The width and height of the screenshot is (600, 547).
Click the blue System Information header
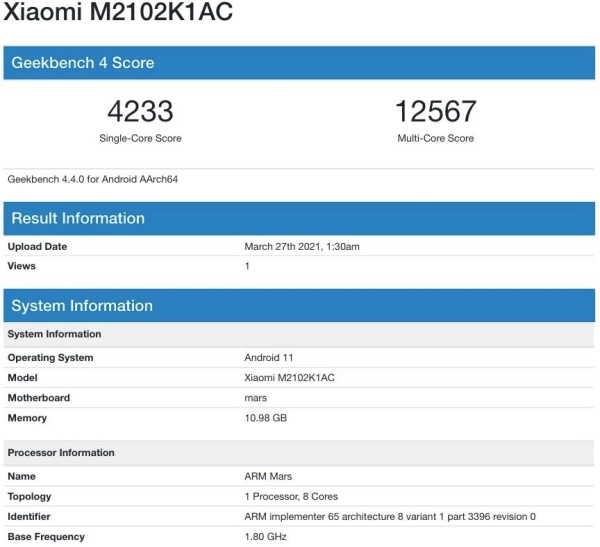(x=82, y=306)
